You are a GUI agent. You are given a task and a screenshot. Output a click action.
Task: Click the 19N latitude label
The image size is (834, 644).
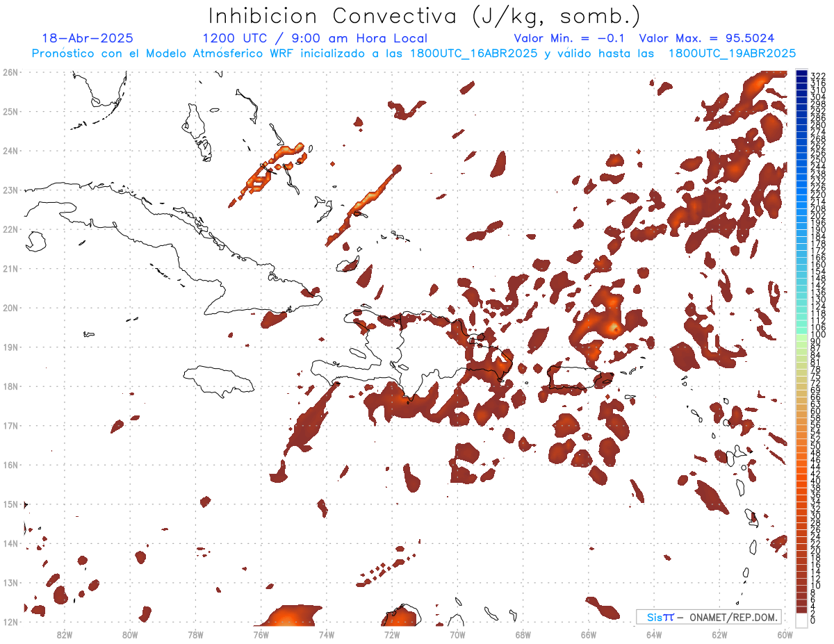10,347
